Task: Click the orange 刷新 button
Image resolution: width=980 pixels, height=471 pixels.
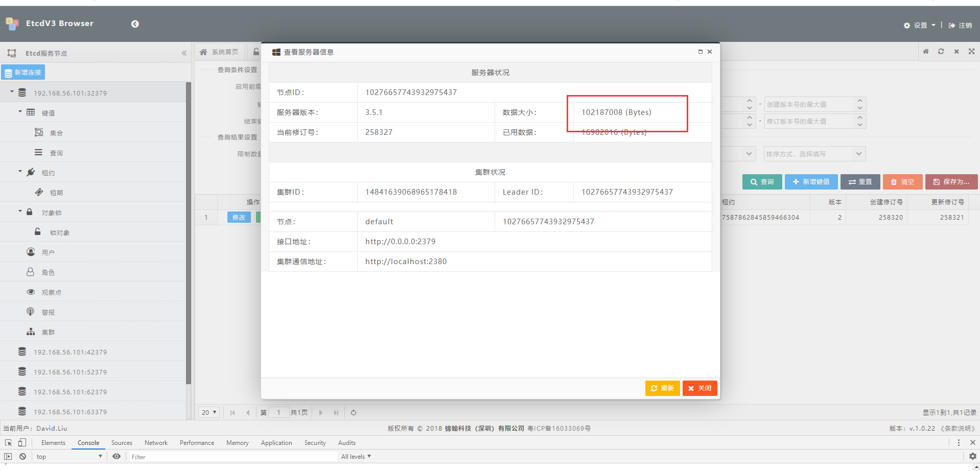Action: pos(662,388)
